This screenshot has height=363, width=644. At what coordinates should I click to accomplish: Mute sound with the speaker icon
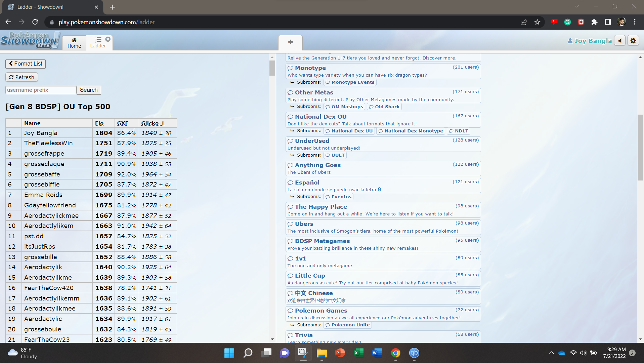pos(620,41)
